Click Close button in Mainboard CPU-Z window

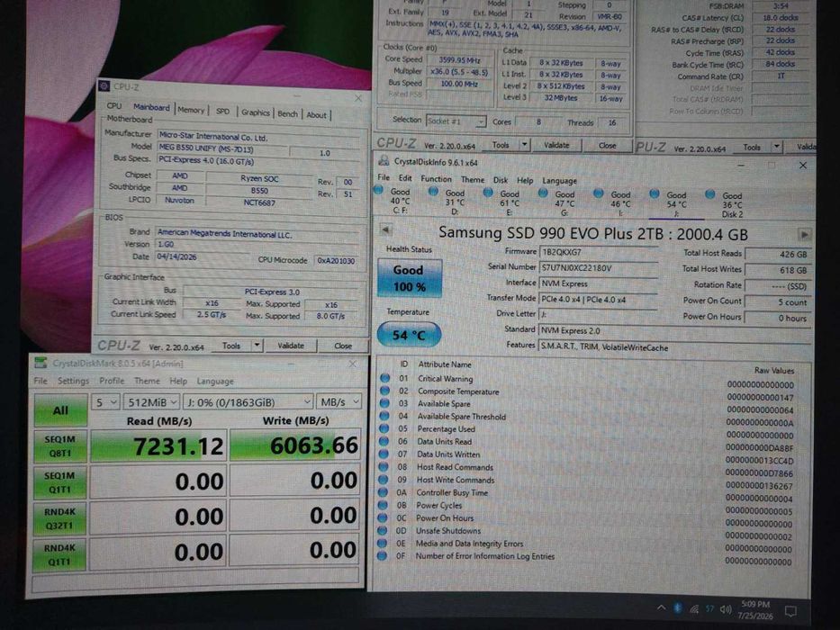(x=343, y=346)
